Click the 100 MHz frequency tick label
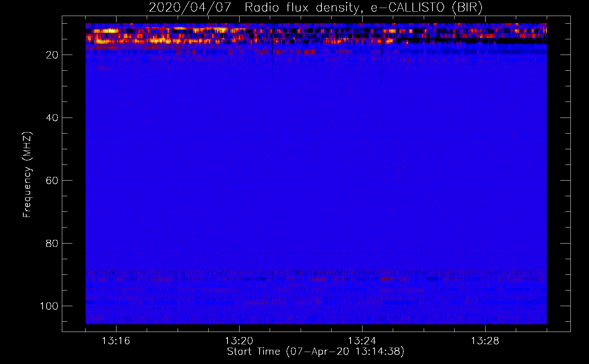The image size is (589, 364). pos(49,306)
